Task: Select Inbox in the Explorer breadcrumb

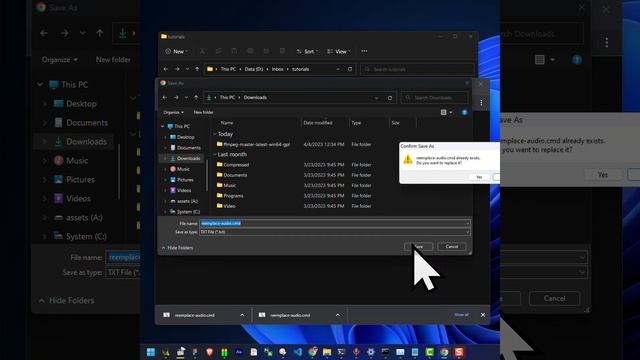Action: pos(278,69)
